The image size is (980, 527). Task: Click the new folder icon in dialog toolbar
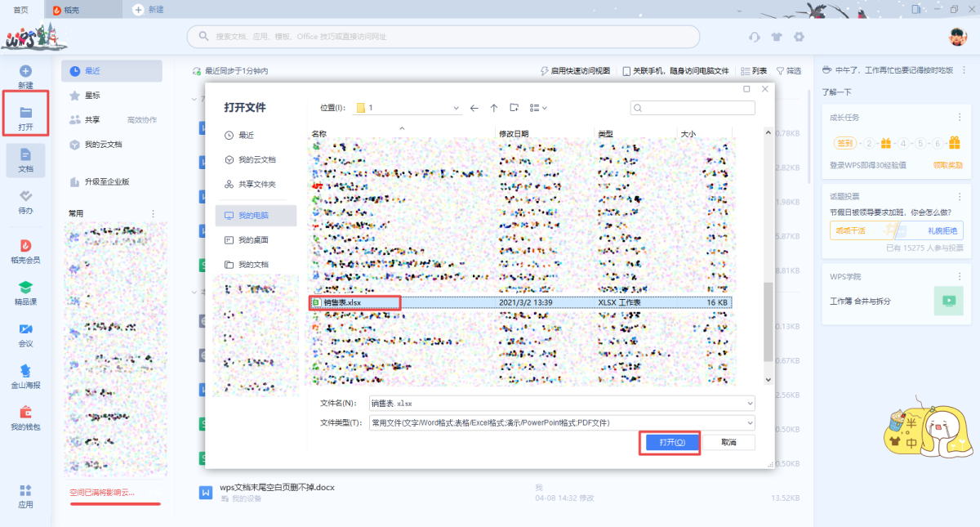click(x=514, y=108)
